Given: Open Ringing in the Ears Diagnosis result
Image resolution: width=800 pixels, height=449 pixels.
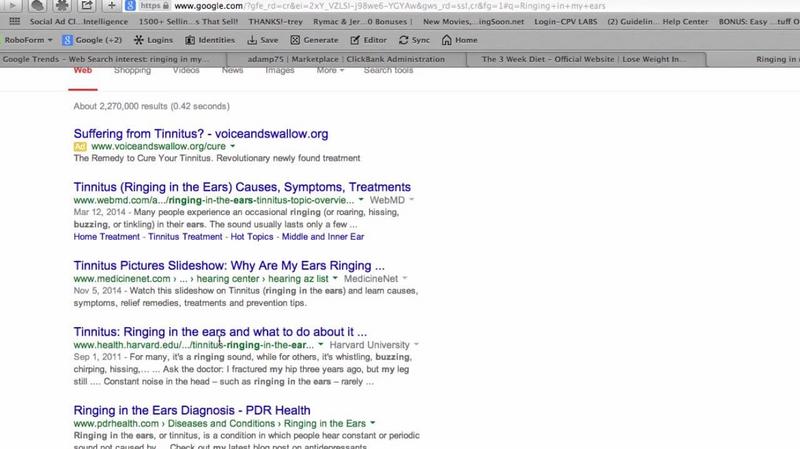Looking at the screenshot, I should tap(192, 410).
